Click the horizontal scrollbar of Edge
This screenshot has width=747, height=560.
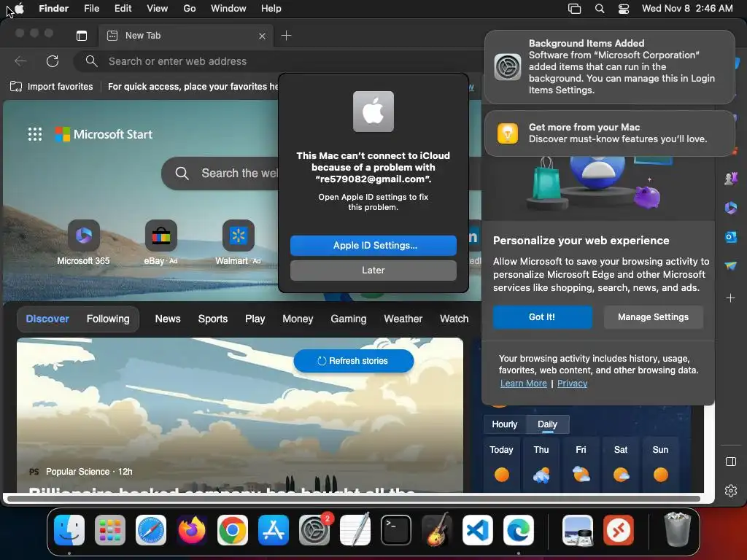coord(354,499)
